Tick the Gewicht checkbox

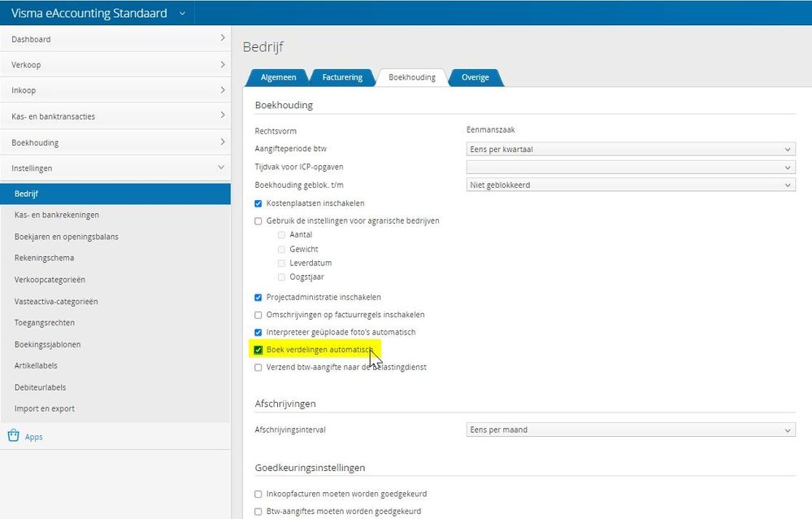pyautogui.click(x=281, y=250)
